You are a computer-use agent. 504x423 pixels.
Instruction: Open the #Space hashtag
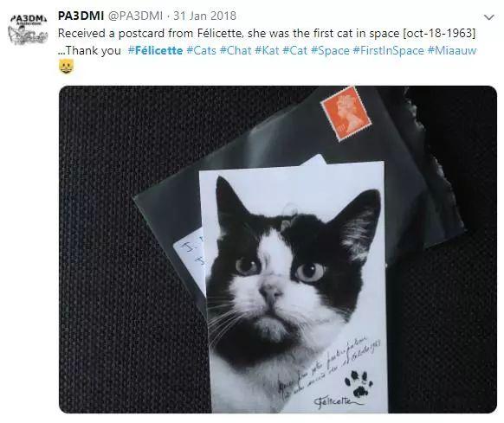click(x=330, y=50)
